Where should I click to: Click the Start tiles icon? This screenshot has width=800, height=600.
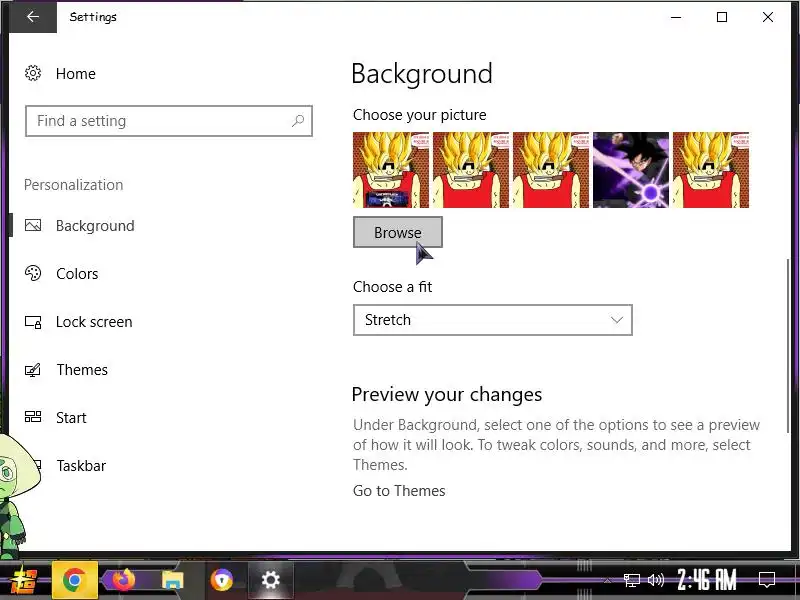pos(33,417)
